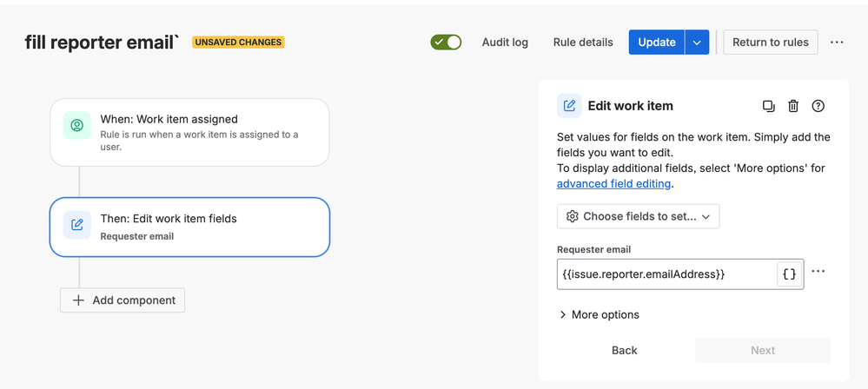Click the Edit work item header icon

[x=569, y=106]
